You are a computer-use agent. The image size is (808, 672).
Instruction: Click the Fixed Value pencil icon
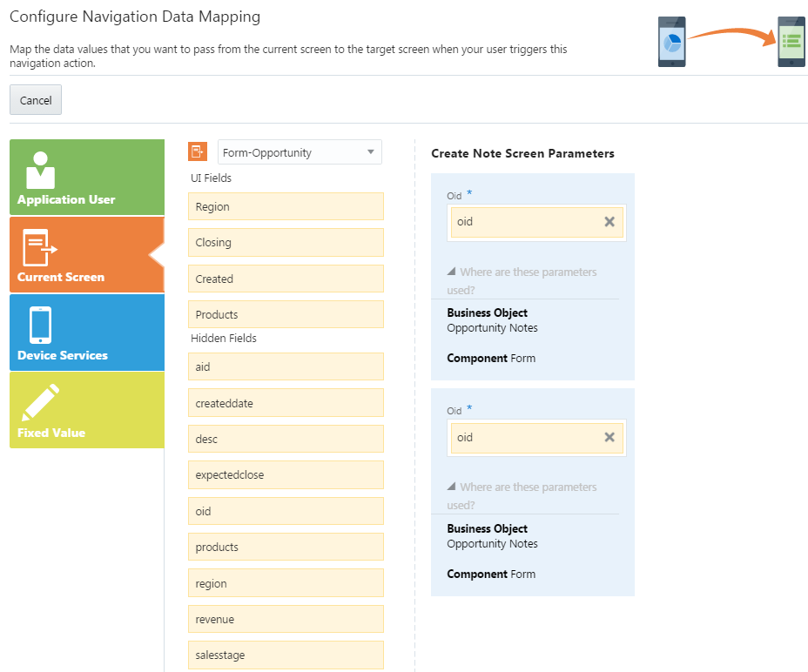tap(40, 402)
